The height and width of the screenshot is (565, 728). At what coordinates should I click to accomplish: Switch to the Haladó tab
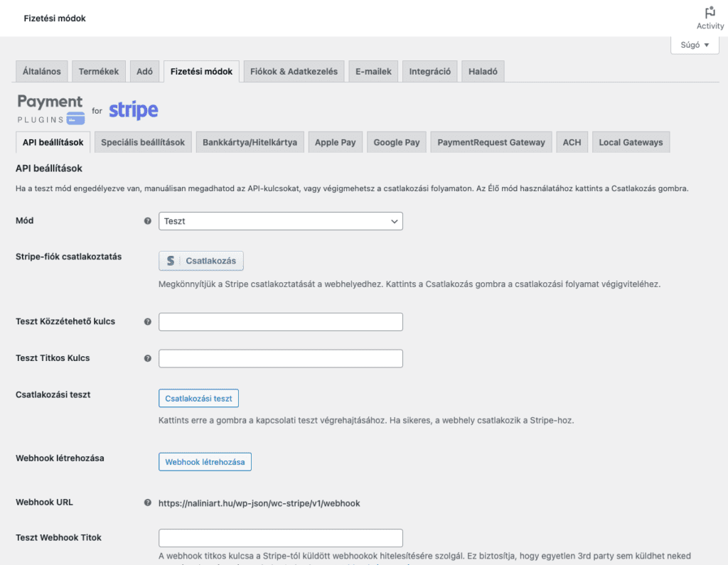point(483,72)
